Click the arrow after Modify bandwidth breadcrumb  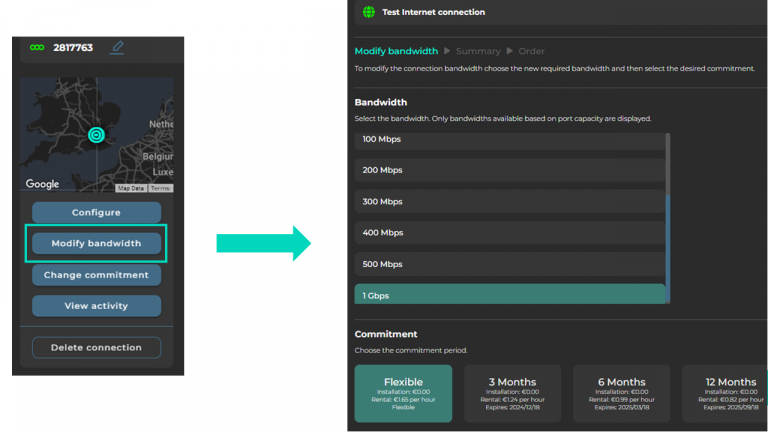[x=447, y=51]
